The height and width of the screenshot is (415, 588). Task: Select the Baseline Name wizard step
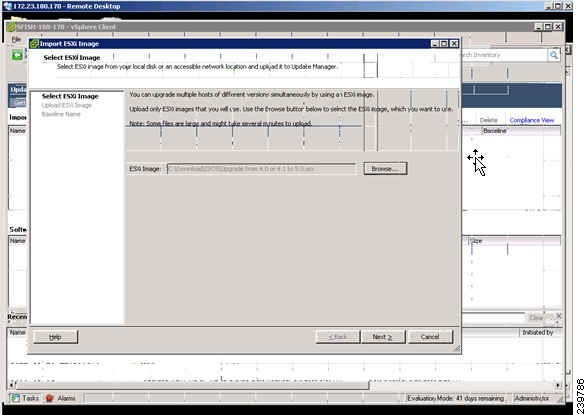[x=61, y=114]
